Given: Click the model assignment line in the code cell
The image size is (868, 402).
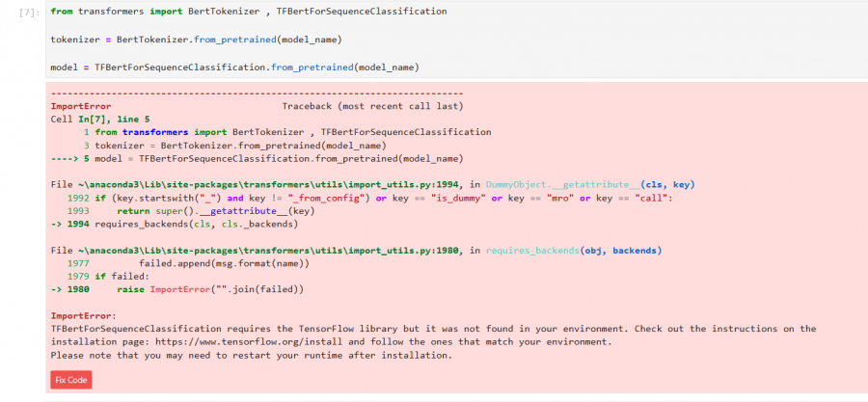Looking at the screenshot, I should [234, 67].
